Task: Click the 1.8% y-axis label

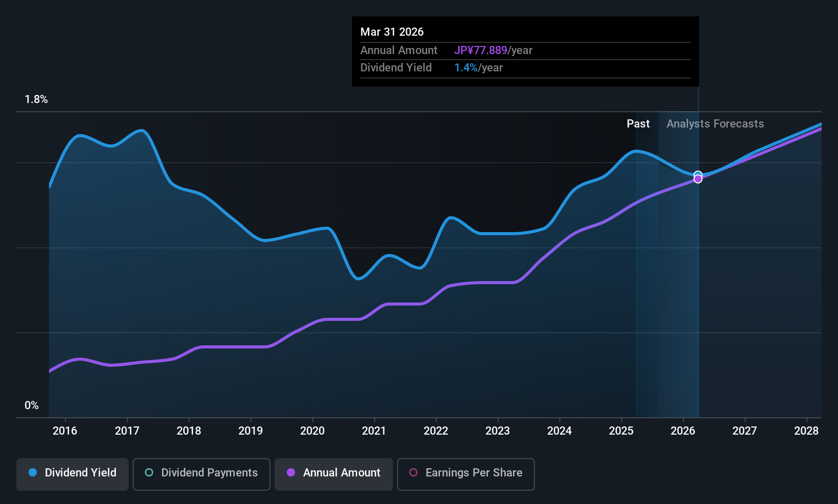Action: pyautogui.click(x=36, y=99)
